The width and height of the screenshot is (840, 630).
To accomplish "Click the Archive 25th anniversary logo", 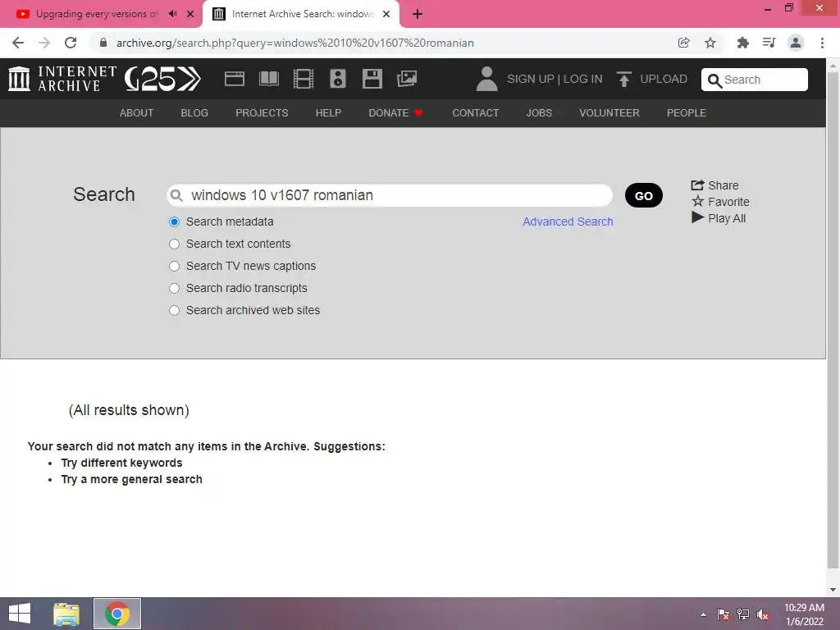I will (x=162, y=79).
